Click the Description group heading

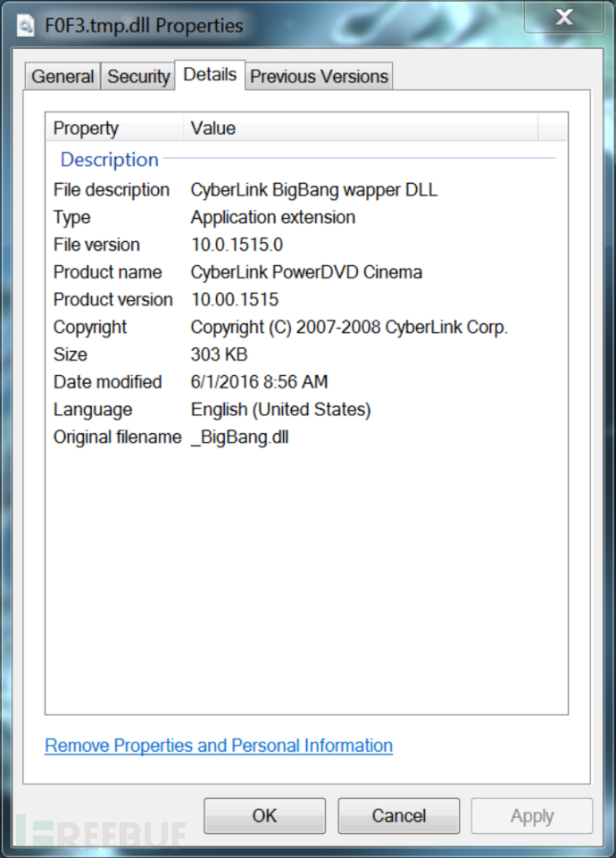(x=110, y=159)
